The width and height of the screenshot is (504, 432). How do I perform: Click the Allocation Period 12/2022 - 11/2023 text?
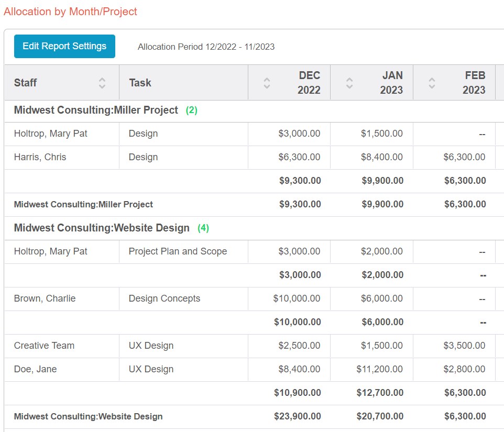click(206, 47)
